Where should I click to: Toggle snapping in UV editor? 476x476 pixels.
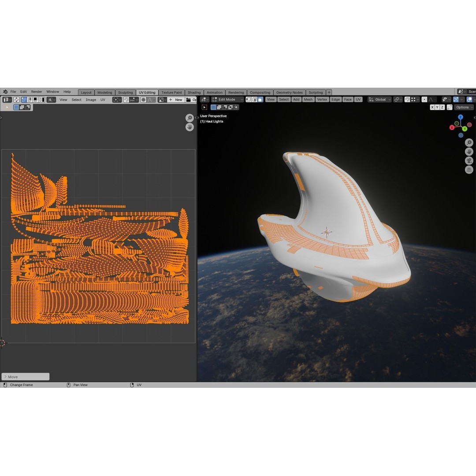pyautogui.click(x=126, y=100)
